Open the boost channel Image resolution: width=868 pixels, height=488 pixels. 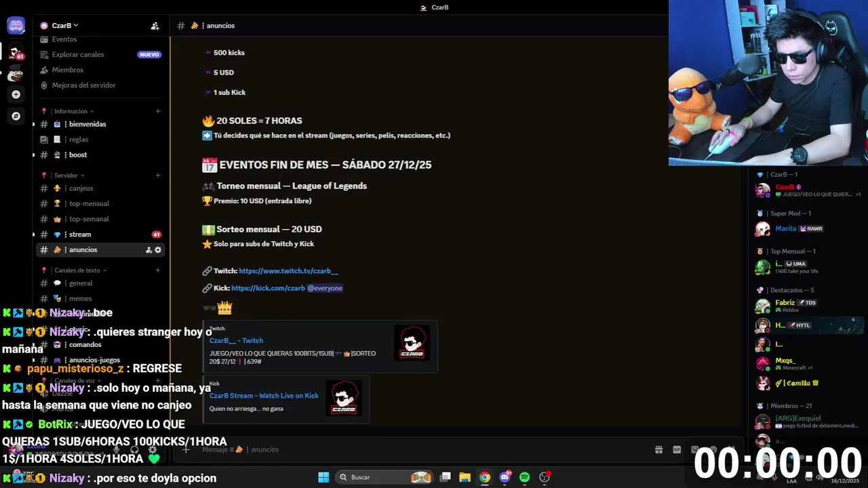click(102, 155)
